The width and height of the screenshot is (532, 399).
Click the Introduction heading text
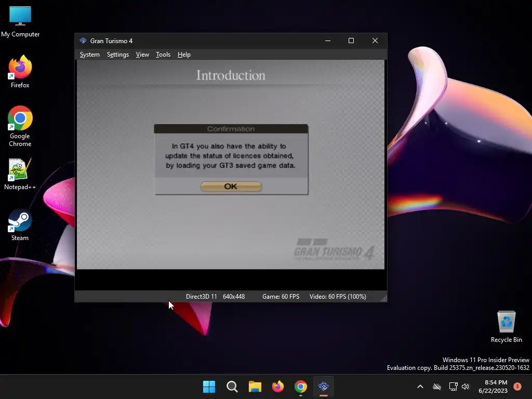tap(231, 75)
